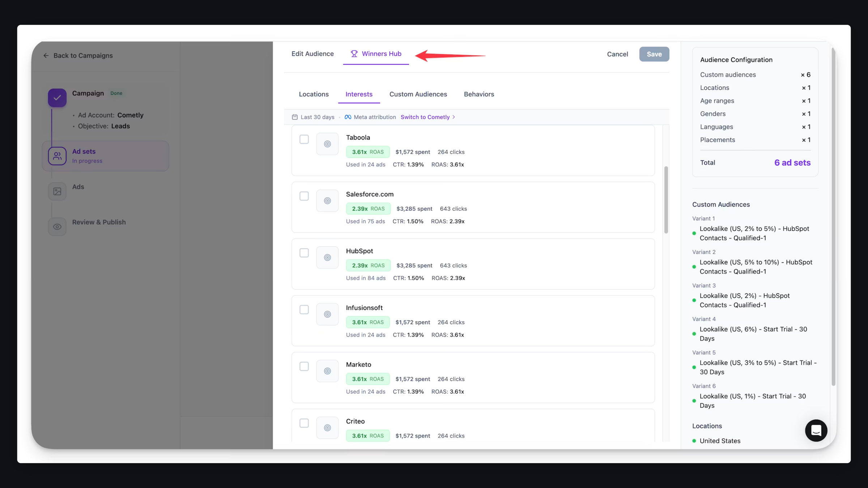Click the Salesforce.com 2.39x ROAS badge
This screenshot has height=488, width=868.
pos(368,209)
